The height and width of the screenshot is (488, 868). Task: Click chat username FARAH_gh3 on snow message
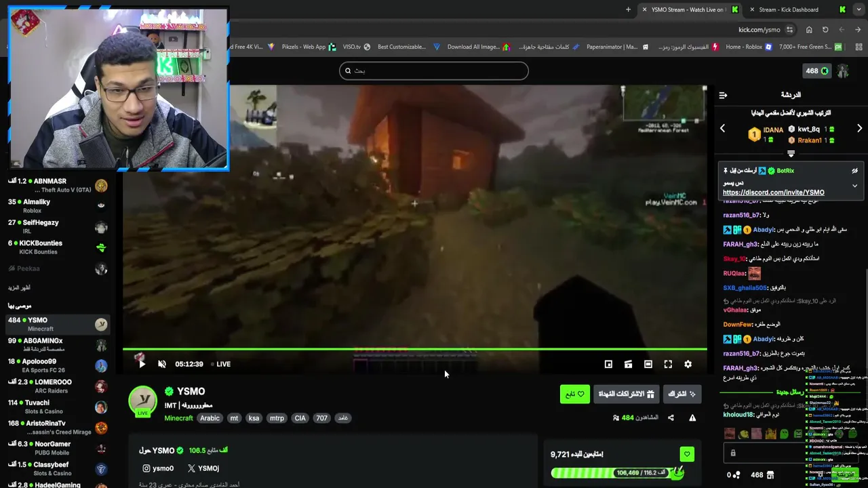click(740, 244)
